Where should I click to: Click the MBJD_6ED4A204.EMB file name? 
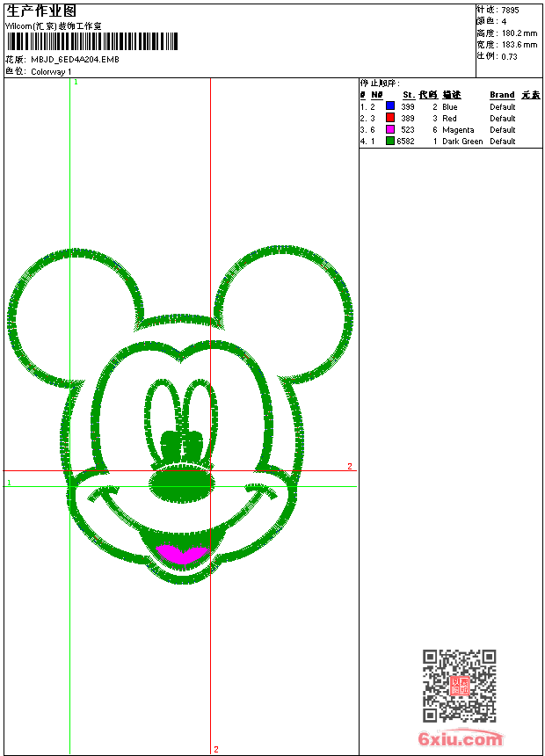75,60
